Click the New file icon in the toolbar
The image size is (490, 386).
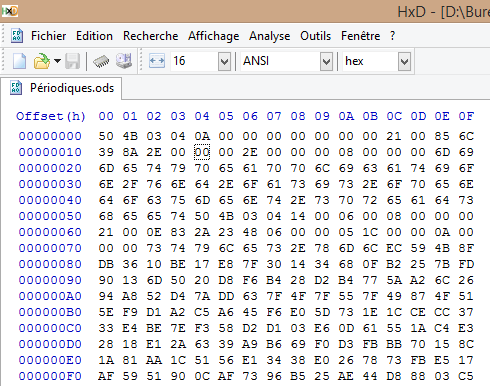(19, 61)
